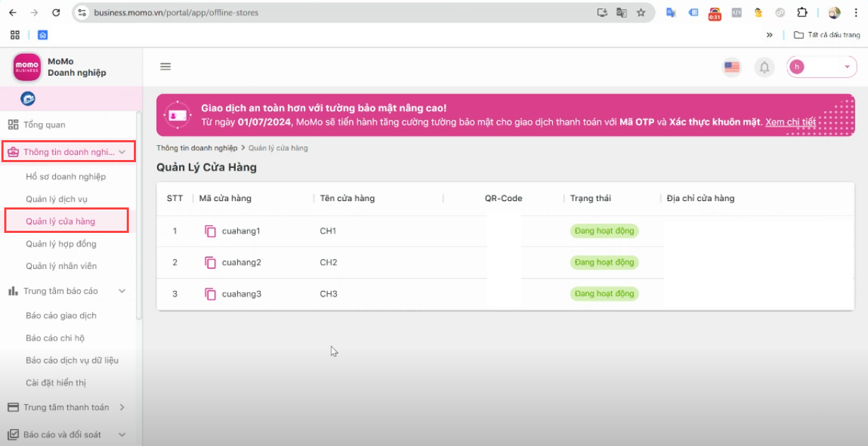Viewport: 868px width, 446px height.
Task: Open Quản lý nhân viên page
Action: 62,266
